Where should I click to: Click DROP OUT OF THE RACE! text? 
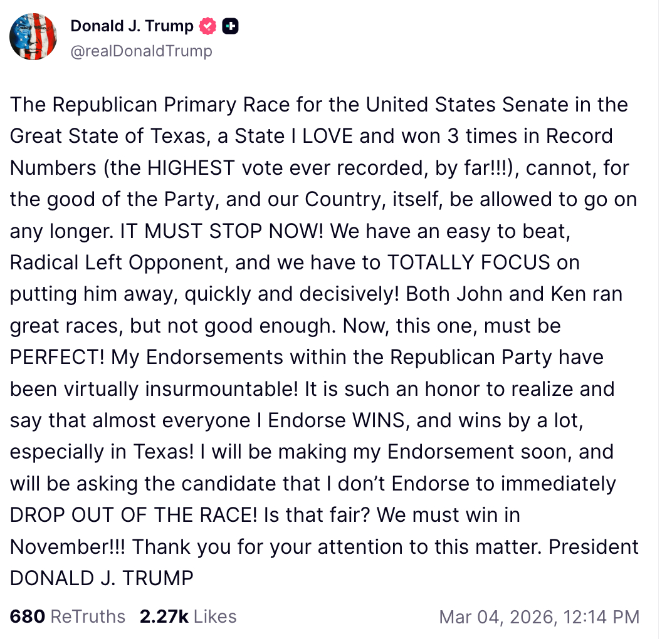click(x=134, y=515)
